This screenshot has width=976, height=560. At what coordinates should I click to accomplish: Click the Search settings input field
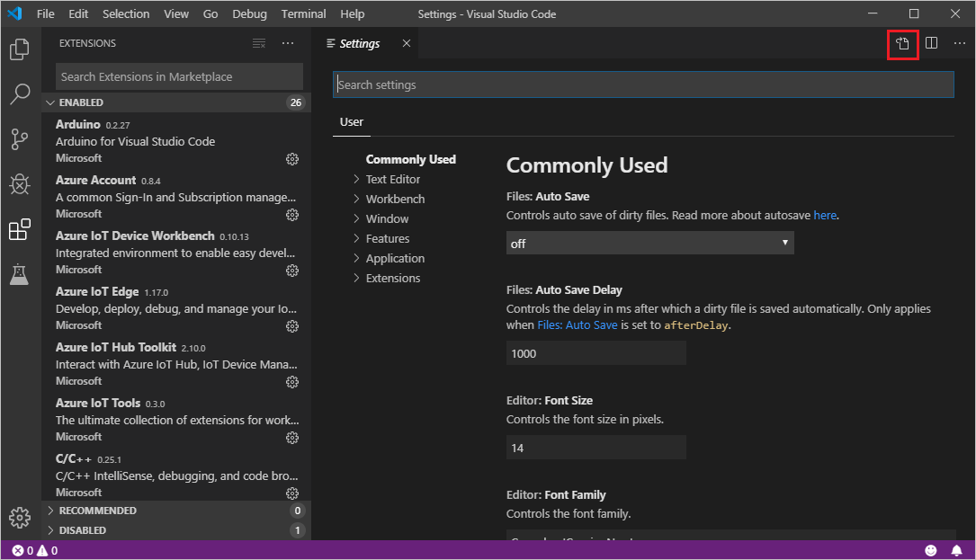pyautogui.click(x=642, y=84)
